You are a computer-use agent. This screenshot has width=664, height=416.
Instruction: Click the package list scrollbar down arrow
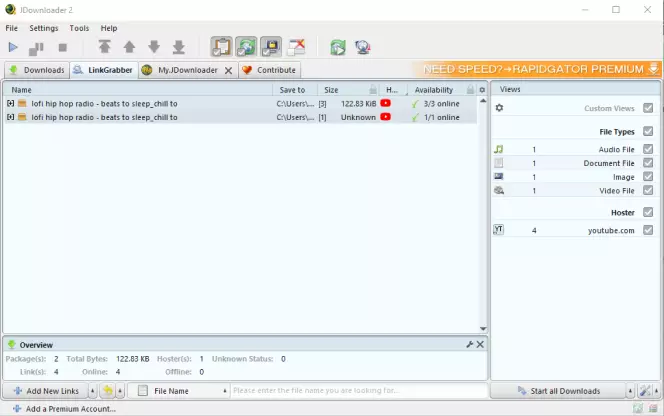click(483, 329)
